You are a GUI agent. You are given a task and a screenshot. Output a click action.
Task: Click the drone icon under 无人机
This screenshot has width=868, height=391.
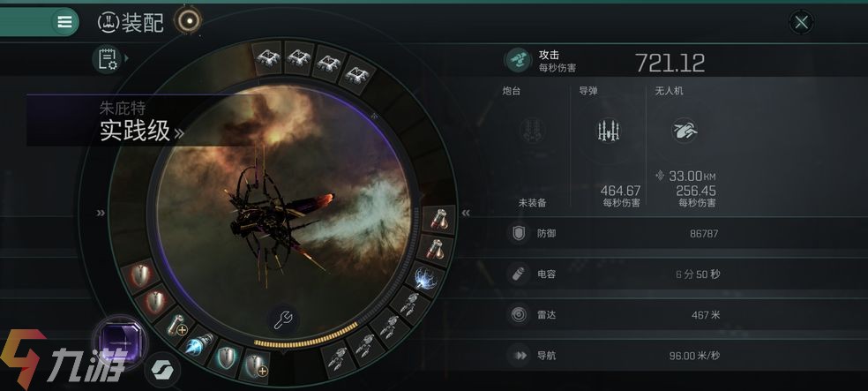(685, 132)
